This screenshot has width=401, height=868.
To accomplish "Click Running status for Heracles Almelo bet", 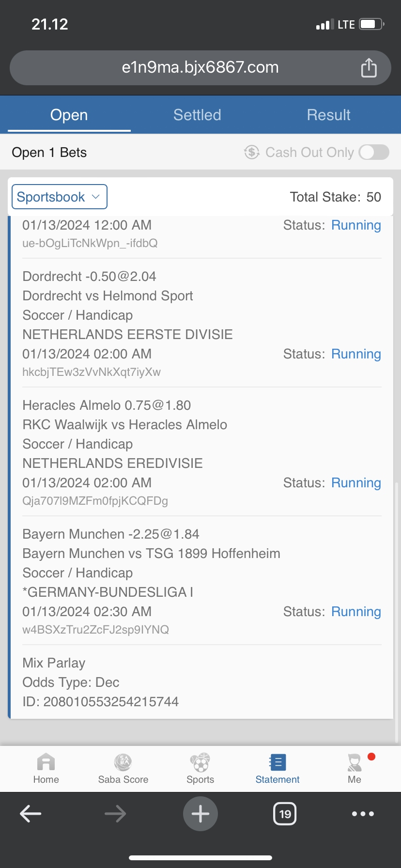I will pos(356,483).
